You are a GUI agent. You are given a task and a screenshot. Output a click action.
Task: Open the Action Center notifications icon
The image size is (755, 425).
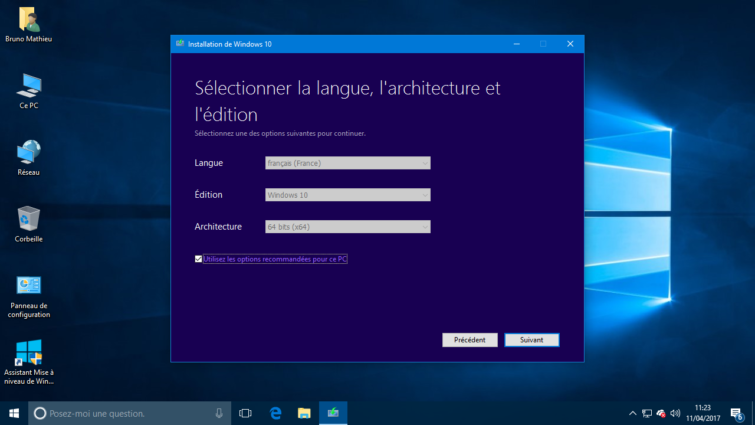(736, 413)
